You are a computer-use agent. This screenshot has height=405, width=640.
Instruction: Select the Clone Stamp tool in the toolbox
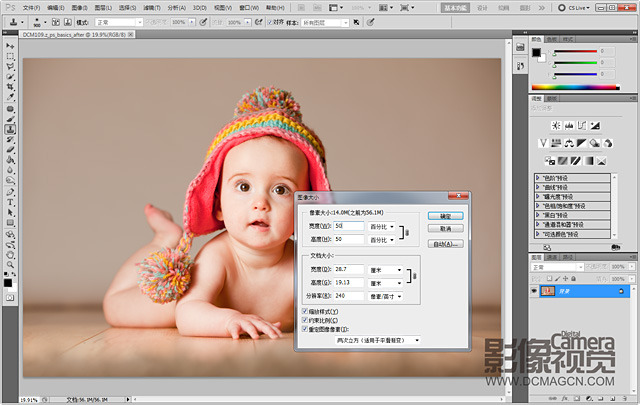pyautogui.click(x=10, y=129)
